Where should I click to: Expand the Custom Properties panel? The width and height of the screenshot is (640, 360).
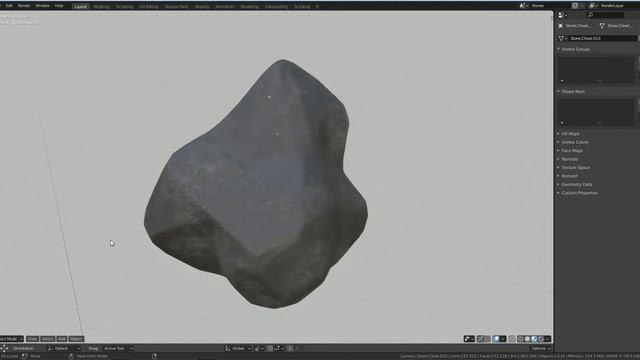coord(579,193)
